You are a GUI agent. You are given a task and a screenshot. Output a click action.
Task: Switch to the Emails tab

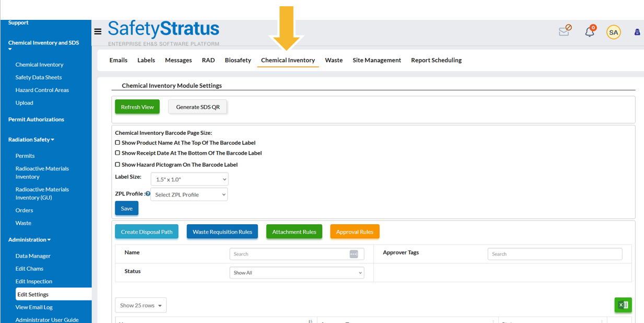(119, 60)
